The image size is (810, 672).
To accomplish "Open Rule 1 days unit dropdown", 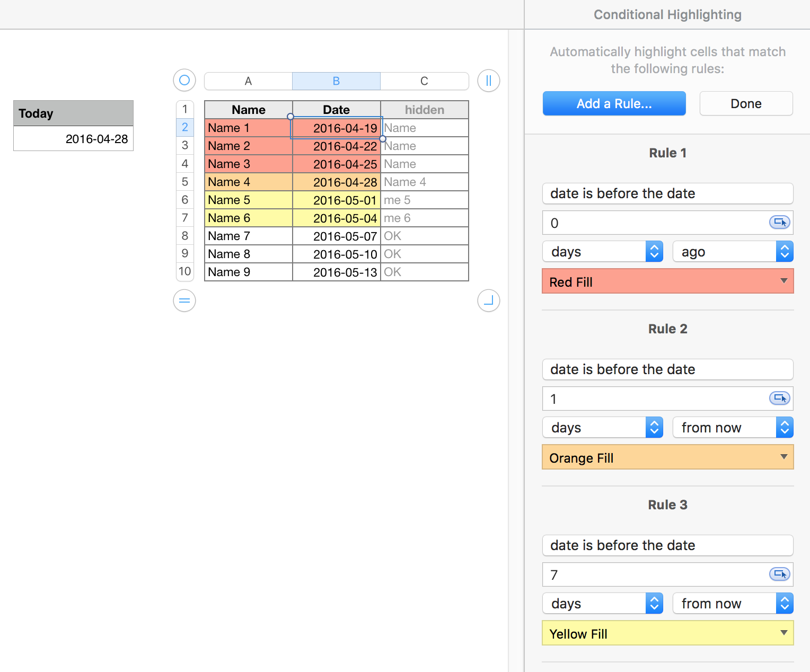I will (603, 251).
